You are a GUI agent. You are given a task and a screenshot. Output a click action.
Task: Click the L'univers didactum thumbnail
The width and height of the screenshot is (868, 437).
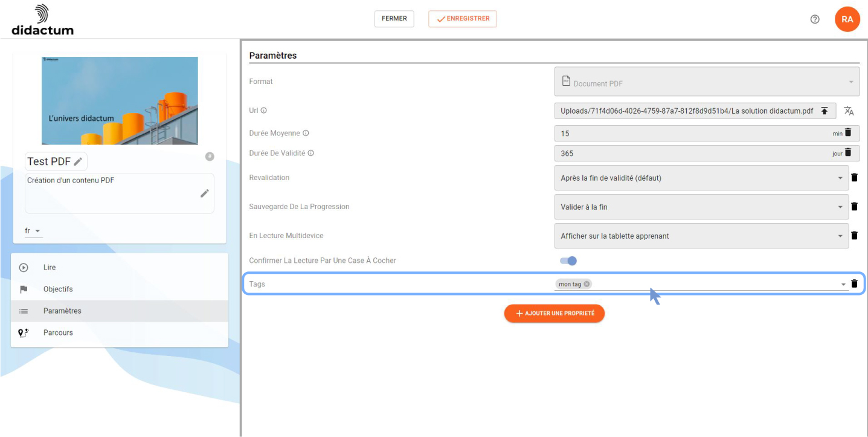click(120, 100)
